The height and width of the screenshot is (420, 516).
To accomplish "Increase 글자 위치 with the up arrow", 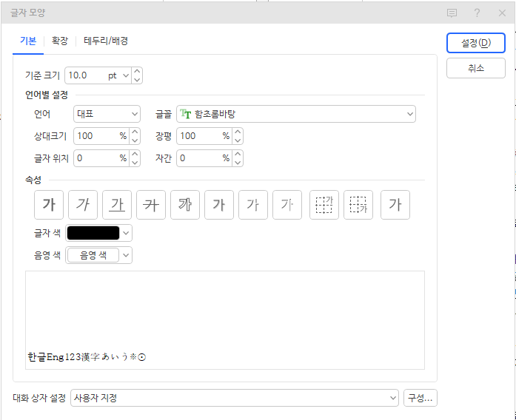I will pos(135,154).
